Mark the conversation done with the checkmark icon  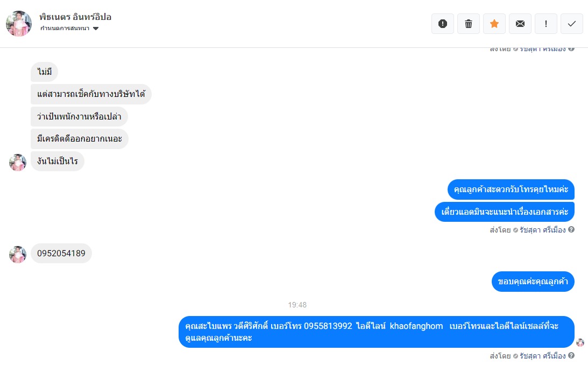point(572,24)
